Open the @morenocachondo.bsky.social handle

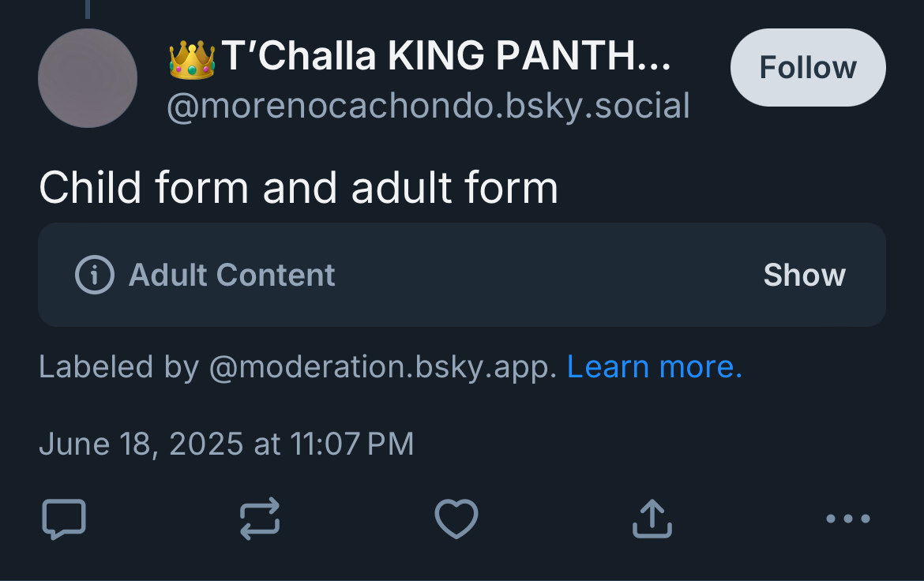pos(428,107)
